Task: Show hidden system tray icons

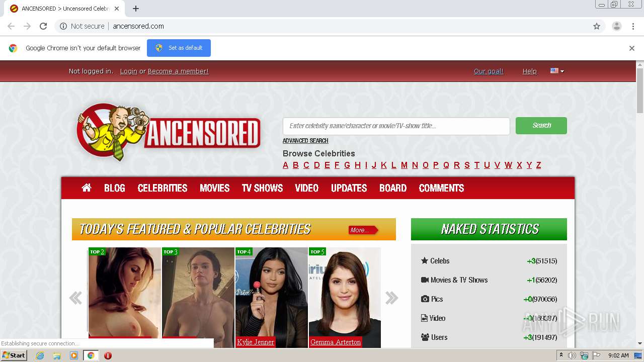Action: 561,355
